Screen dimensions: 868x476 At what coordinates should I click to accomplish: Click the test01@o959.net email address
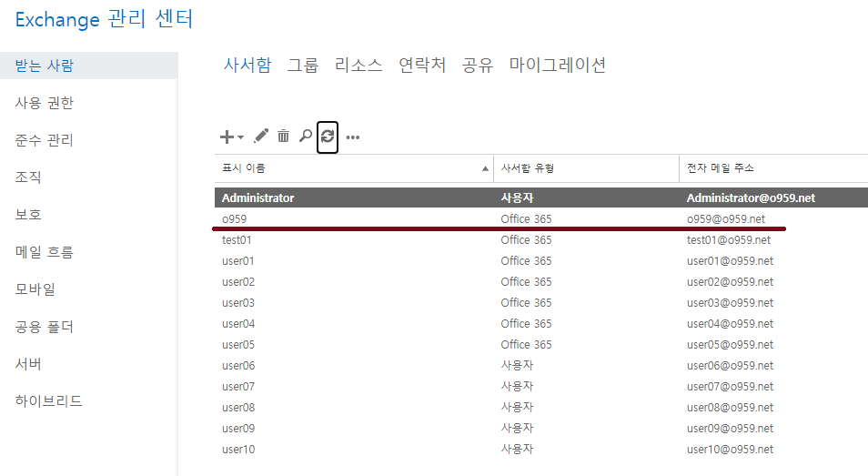coord(729,239)
